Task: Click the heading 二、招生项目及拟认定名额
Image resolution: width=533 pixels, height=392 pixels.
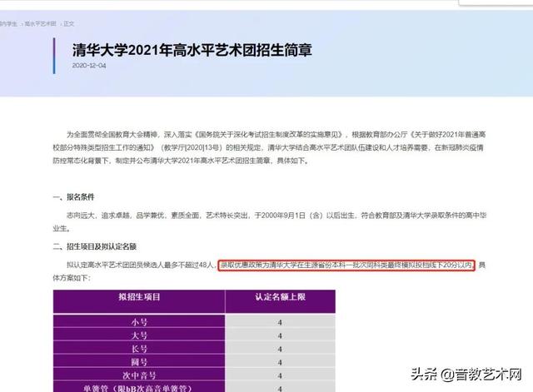Action: tap(94, 246)
